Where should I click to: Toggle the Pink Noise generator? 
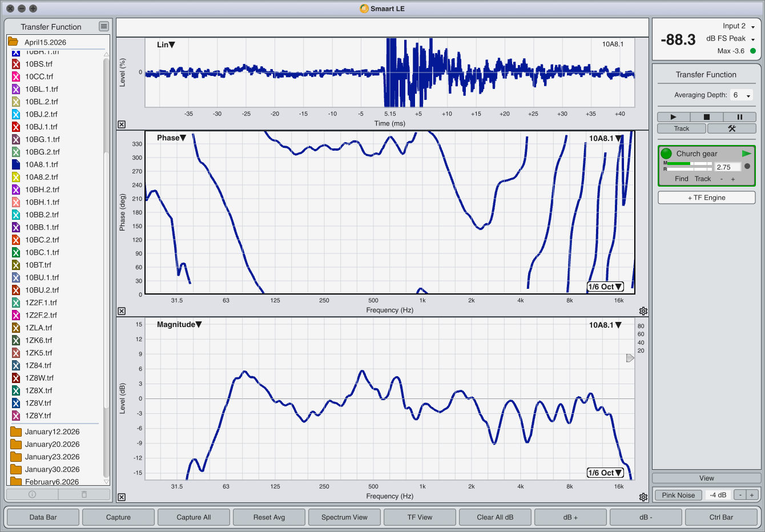click(x=678, y=495)
